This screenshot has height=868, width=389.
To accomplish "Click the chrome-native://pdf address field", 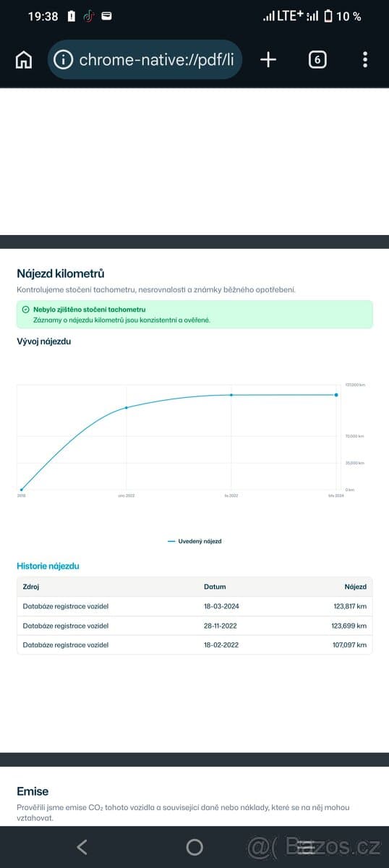I will pos(145,59).
